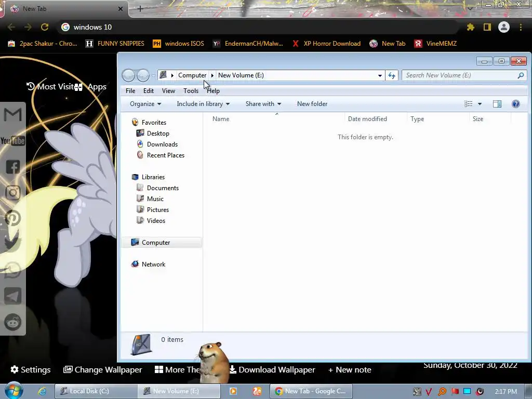Open the Chrome three-dot menu
The image size is (532, 399).
click(x=521, y=27)
